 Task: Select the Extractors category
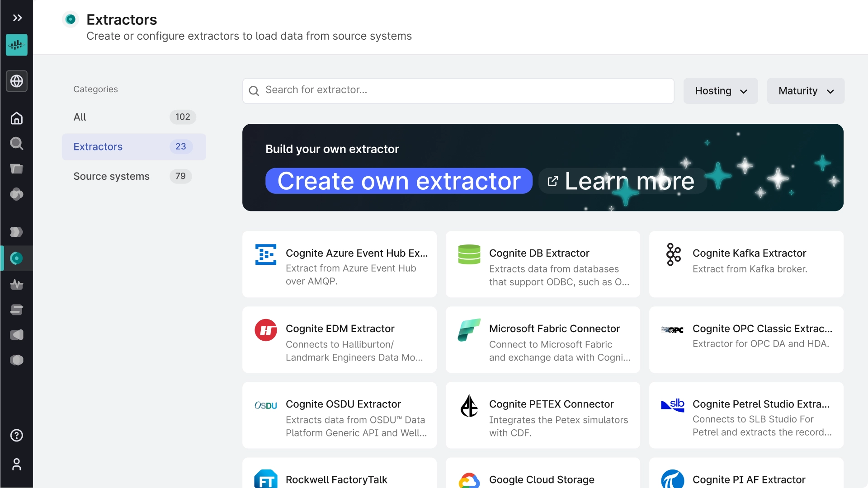tap(134, 147)
